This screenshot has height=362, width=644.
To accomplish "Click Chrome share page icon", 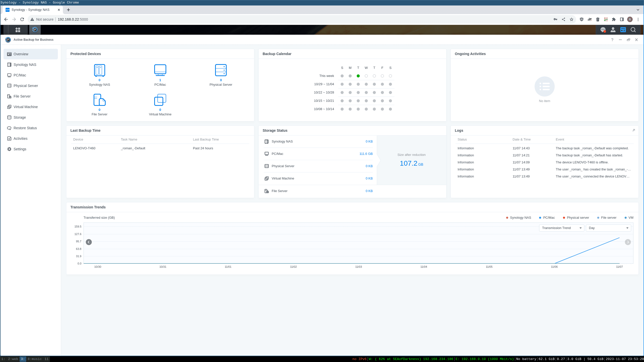I will tap(563, 19).
